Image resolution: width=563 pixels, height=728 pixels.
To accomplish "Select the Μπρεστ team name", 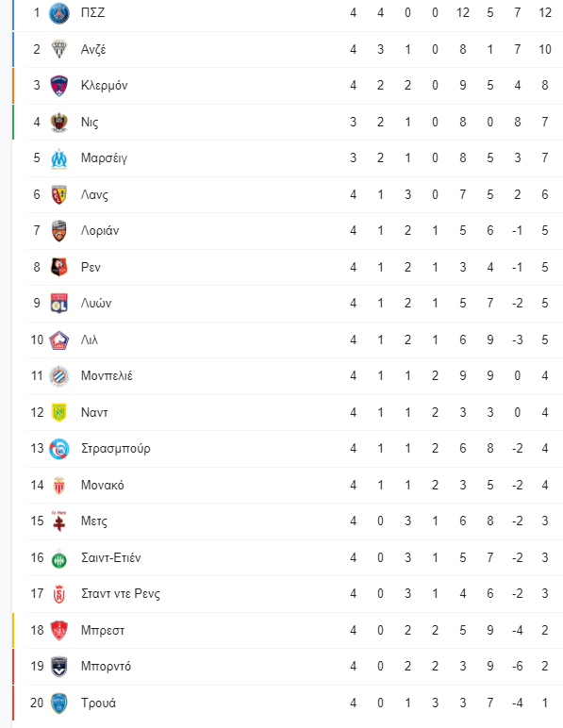I will pyautogui.click(x=103, y=630).
